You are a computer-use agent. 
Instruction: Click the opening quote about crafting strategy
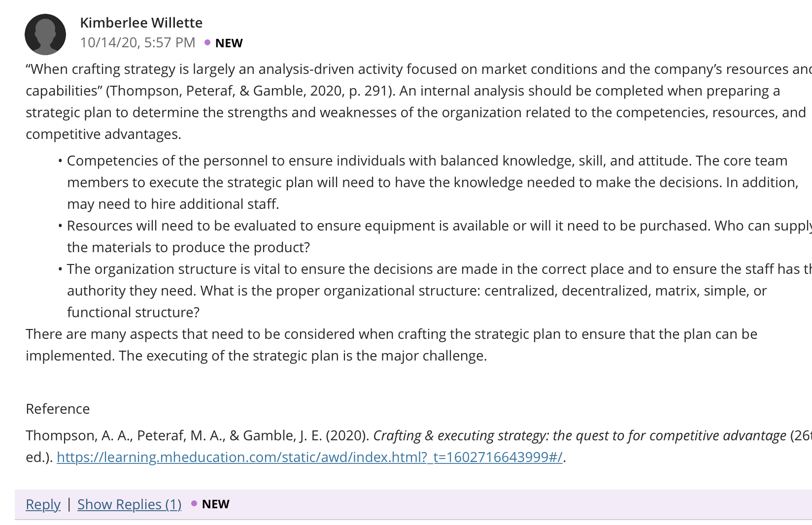click(x=419, y=80)
